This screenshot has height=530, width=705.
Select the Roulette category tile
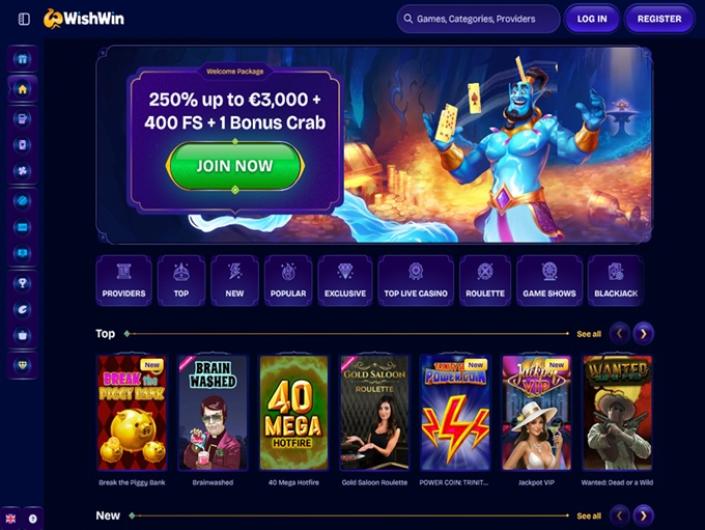pyautogui.click(x=485, y=281)
